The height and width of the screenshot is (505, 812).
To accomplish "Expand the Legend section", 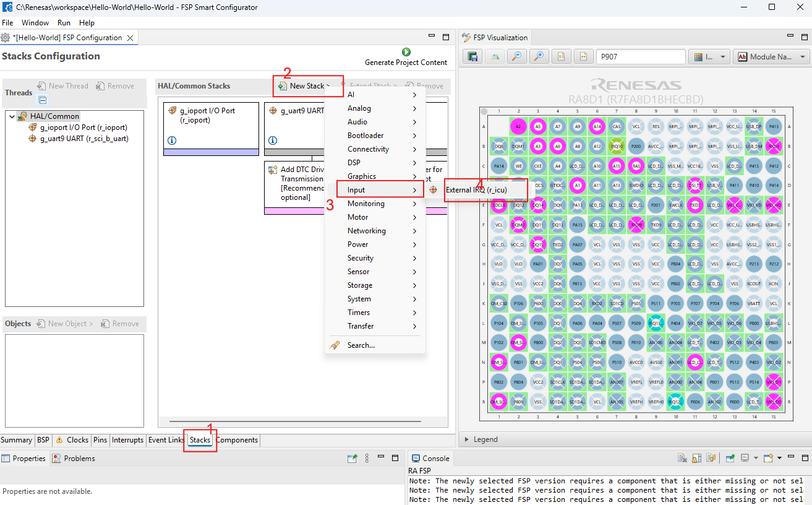I will point(468,439).
